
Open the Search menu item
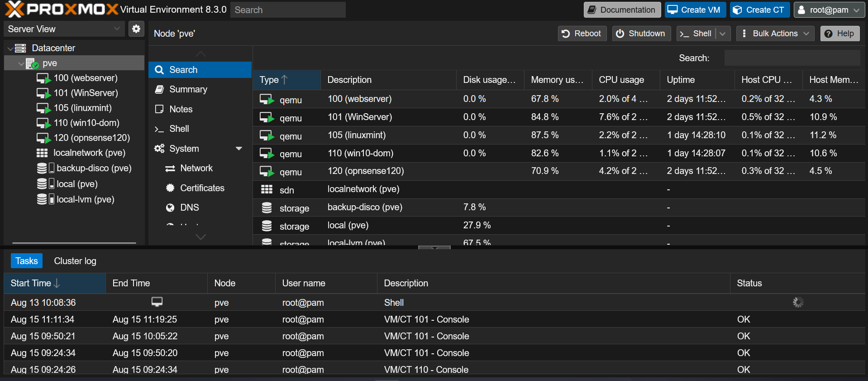tap(200, 70)
